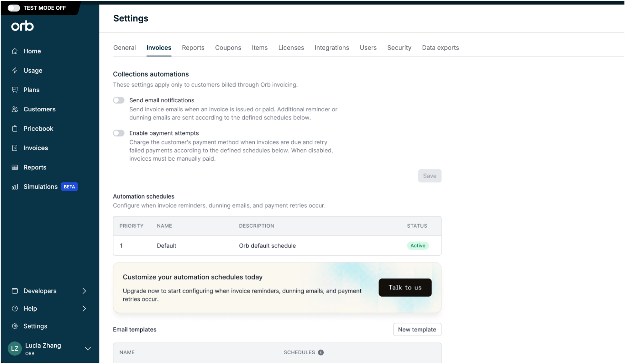626x364 pixels.
Task: Click the Customers people icon
Action: click(x=15, y=109)
